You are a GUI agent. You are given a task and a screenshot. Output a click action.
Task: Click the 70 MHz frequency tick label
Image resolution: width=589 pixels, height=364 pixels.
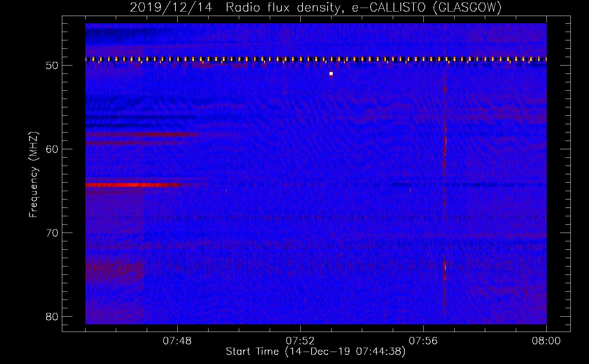click(x=52, y=233)
